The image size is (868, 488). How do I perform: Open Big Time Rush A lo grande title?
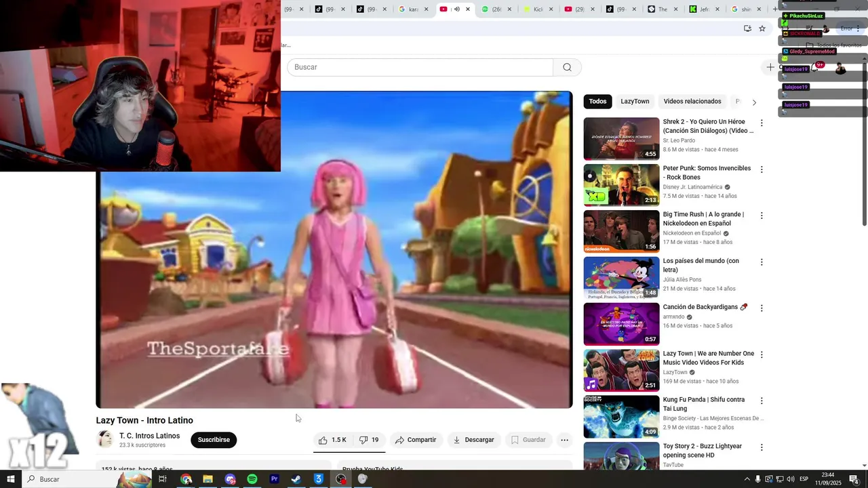coord(703,219)
